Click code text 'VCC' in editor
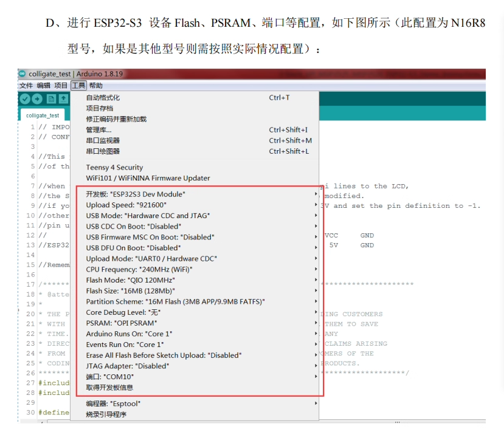The width and height of the screenshot is (504, 429). point(331,235)
